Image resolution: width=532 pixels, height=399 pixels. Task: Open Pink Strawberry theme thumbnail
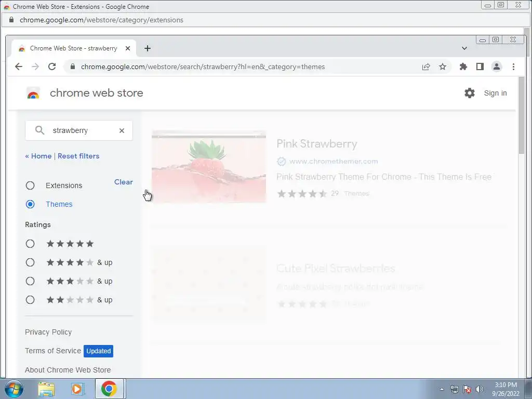pos(209,167)
